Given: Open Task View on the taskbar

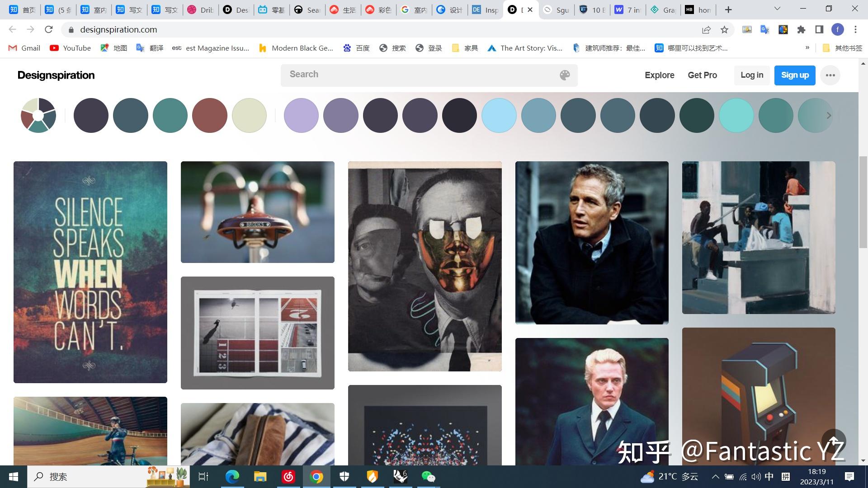Looking at the screenshot, I should tap(203, 477).
